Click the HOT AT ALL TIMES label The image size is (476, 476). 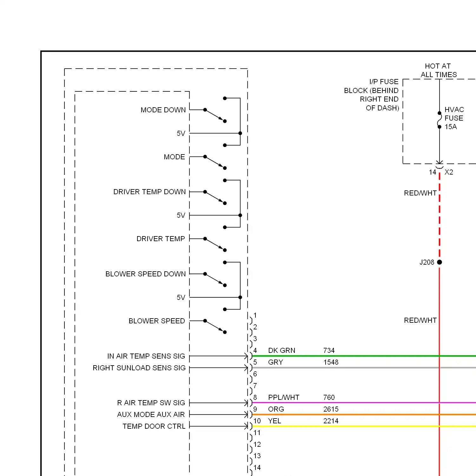coord(439,70)
